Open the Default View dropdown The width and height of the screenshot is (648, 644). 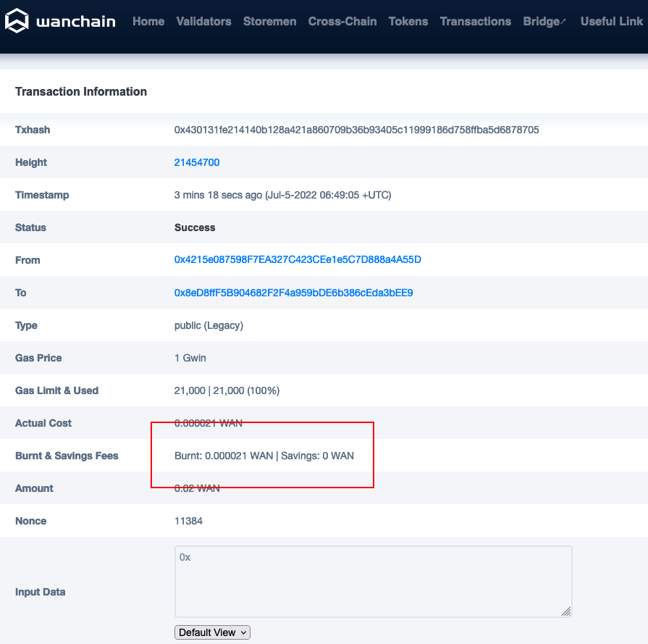coord(212,632)
